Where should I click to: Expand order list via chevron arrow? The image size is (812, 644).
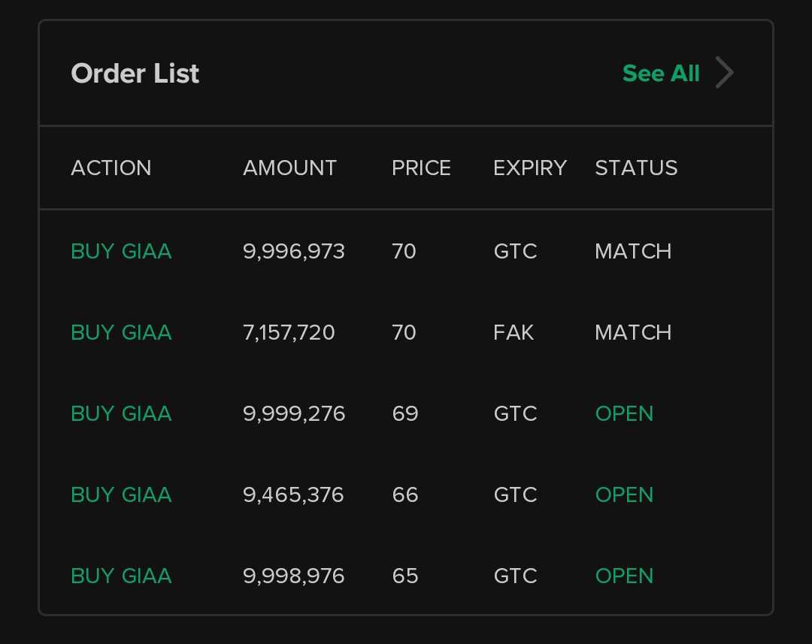725,72
